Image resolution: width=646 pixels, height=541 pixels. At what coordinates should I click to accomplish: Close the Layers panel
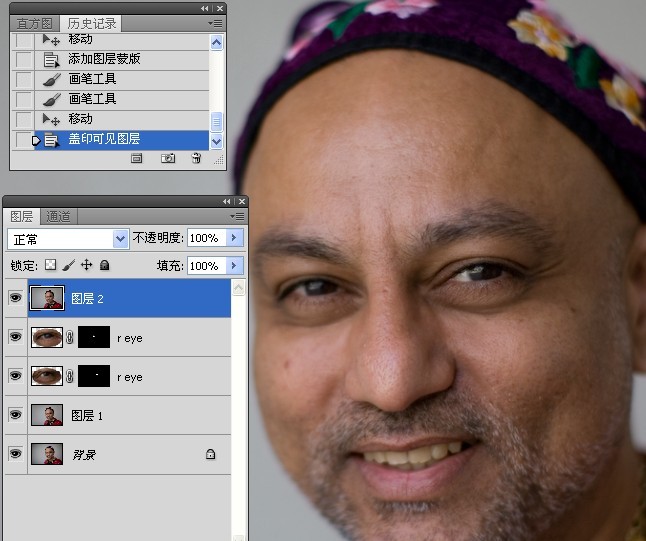point(242,201)
